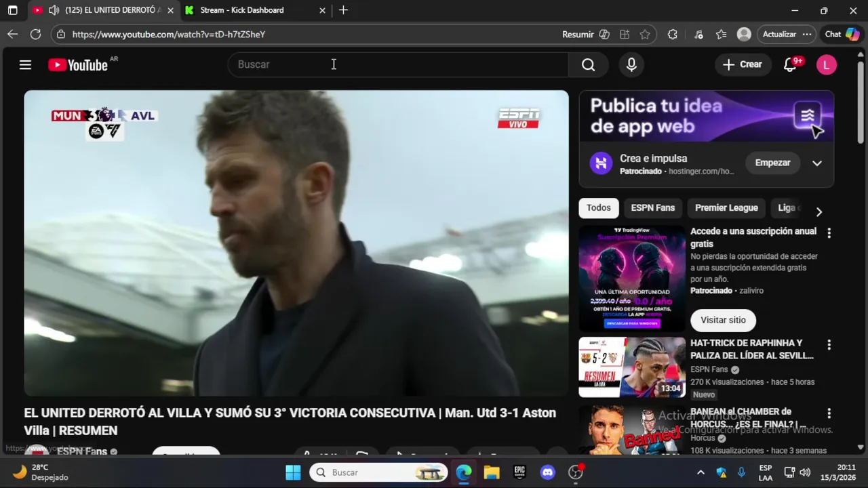Open browser extensions puzzle icon
The height and width of the screenshot is (488, 868).
[x=673, y=35]
